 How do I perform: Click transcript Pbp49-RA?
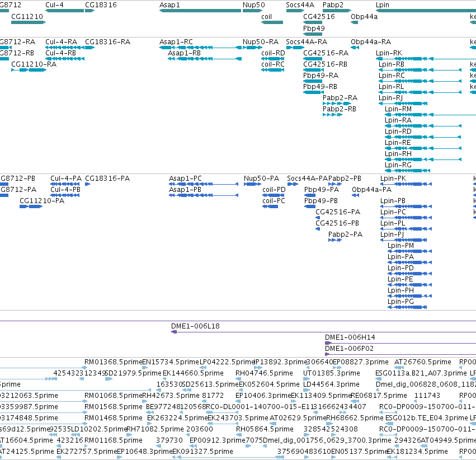point(313,81)
